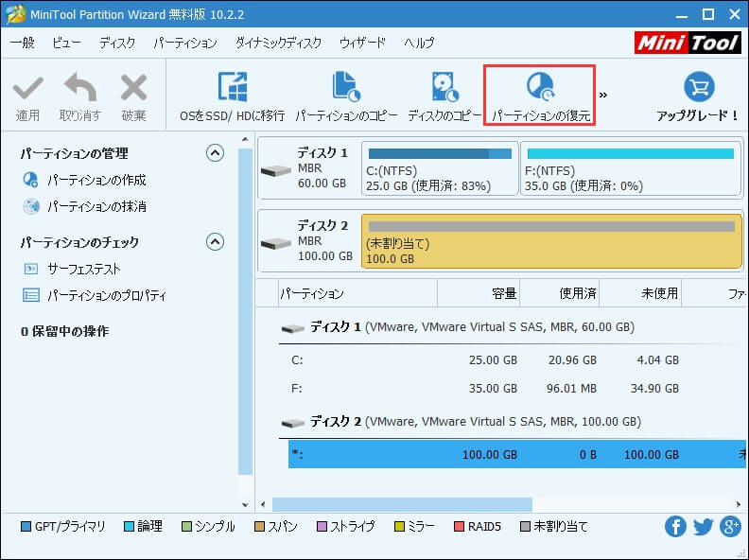Expand hidden toolbar items with » chevron
The width and height of the screenshot is (749, 560).
pyautogui.click(x=603, y=95)
